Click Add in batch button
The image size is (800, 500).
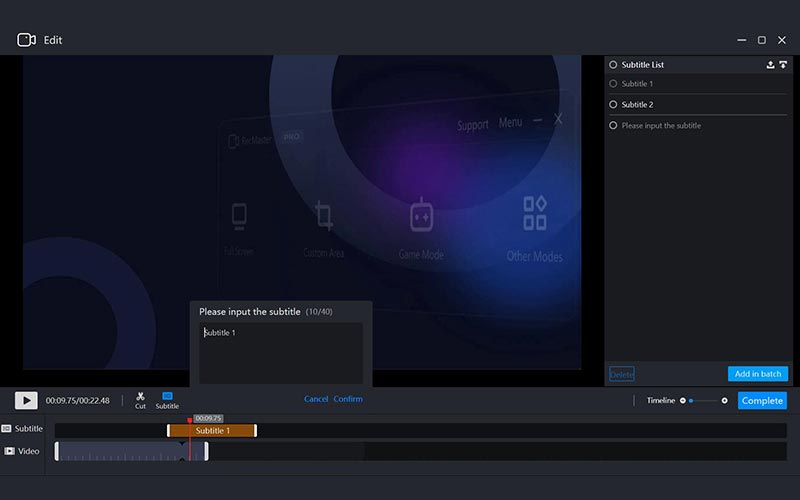(758, 374)
